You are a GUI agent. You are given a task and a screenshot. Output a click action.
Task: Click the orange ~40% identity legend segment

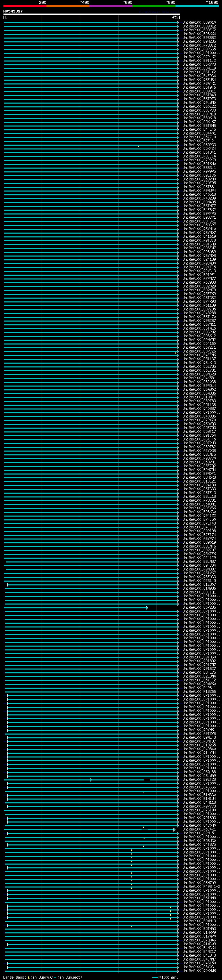coord(68,6)
